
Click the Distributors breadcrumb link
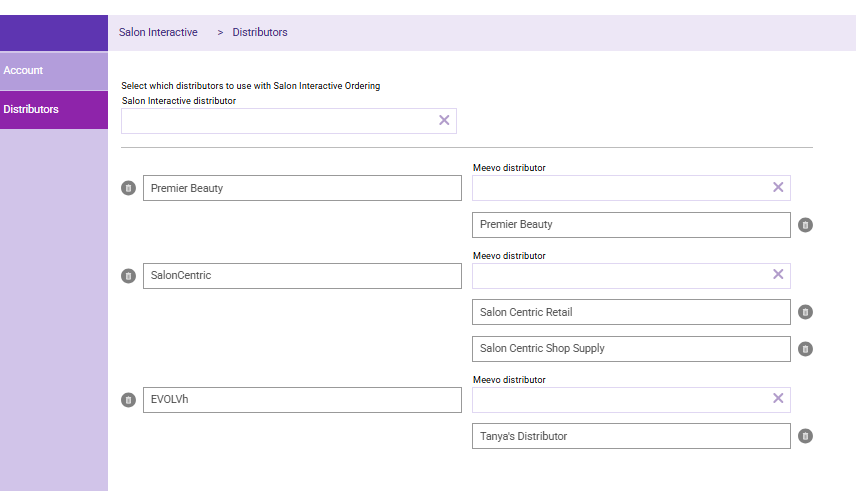(x=260, y=33)
